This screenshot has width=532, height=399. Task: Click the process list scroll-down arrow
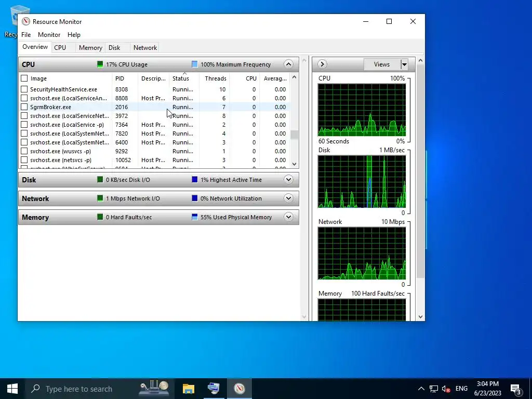point(294,164)
